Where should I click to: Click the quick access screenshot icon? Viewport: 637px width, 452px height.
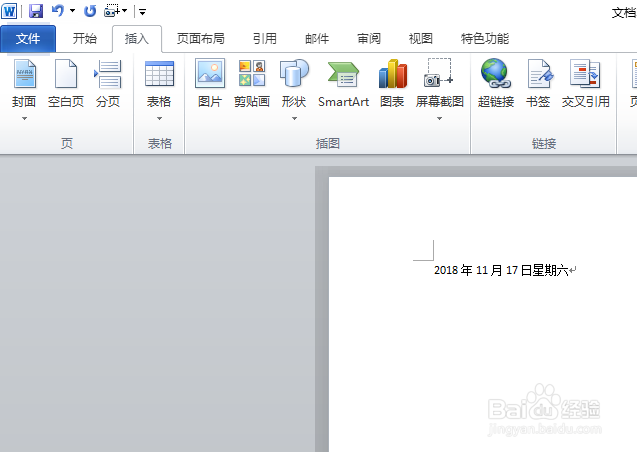click(x=112, y=11)
